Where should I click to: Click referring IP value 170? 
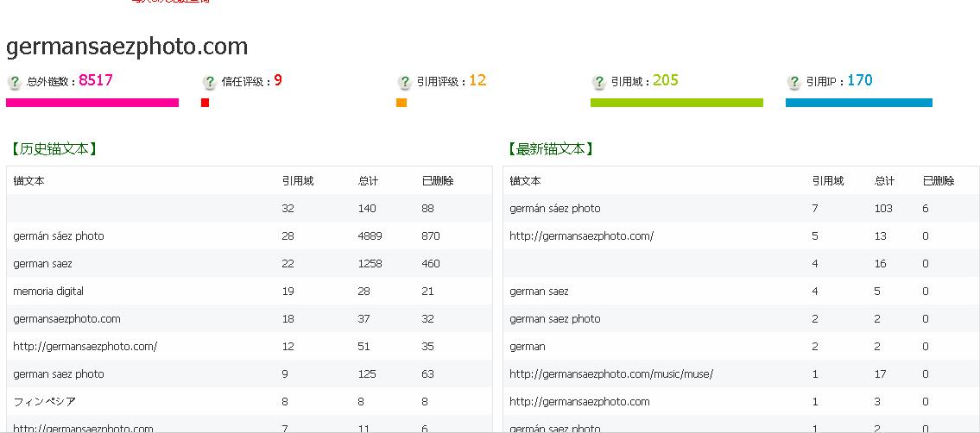point(860,80)
